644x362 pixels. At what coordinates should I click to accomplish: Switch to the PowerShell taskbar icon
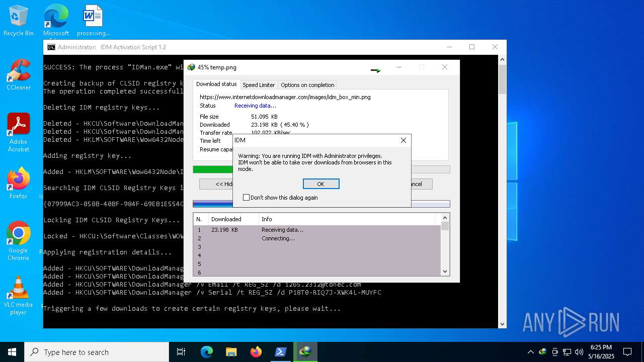coord(281,352)
